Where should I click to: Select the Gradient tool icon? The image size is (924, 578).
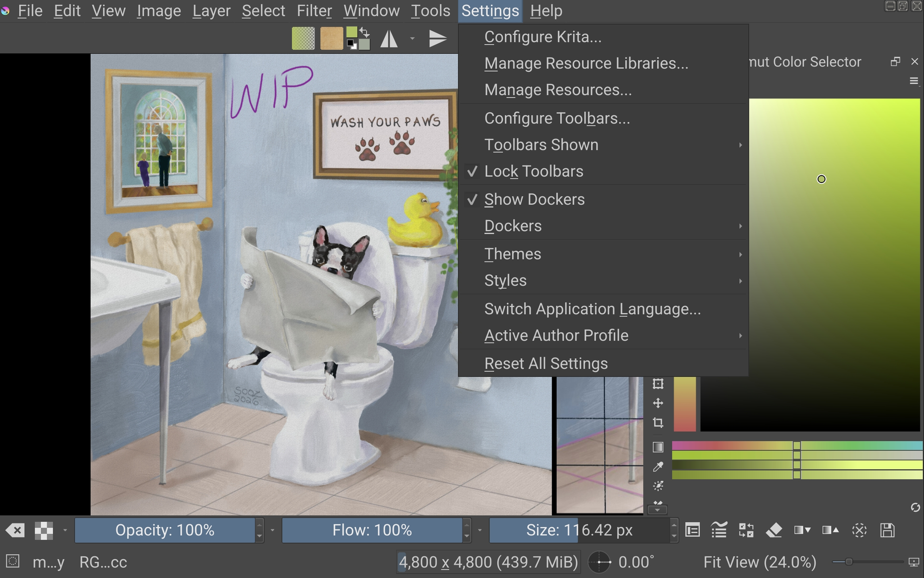point(658,447)
